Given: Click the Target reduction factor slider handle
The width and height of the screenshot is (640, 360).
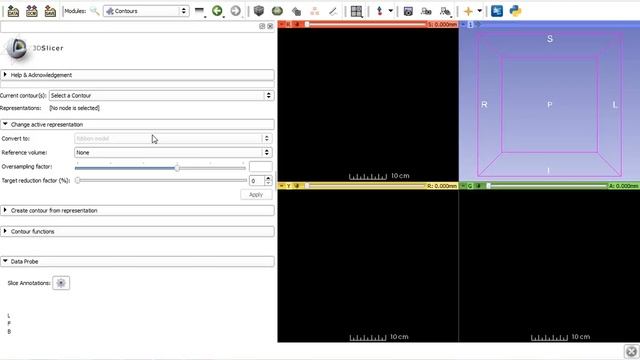Looking at the screenshot, I should [78, 180].
